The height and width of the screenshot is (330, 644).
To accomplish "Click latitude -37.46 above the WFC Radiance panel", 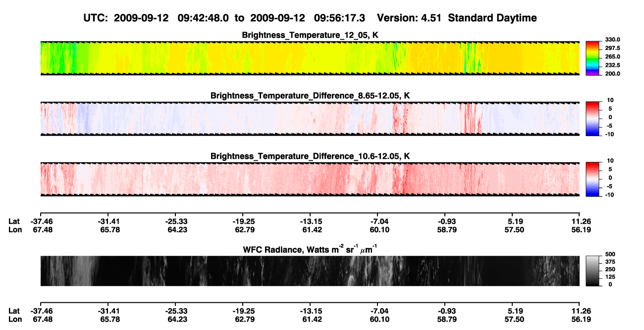I will (41, 222).
